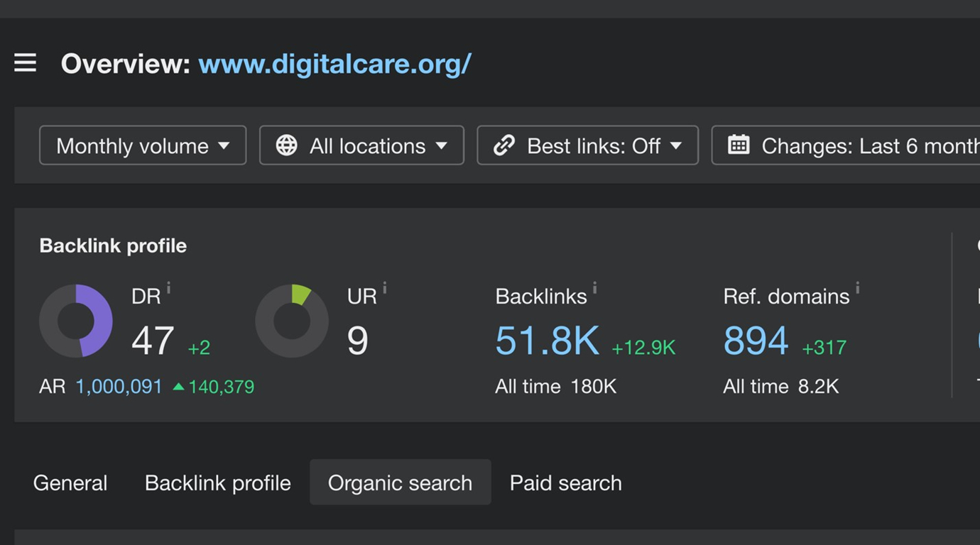The image size is (980, 545).
Task: Click the 51.8K backlinks value
Action: pyautogui.click(x=547, y=341)
